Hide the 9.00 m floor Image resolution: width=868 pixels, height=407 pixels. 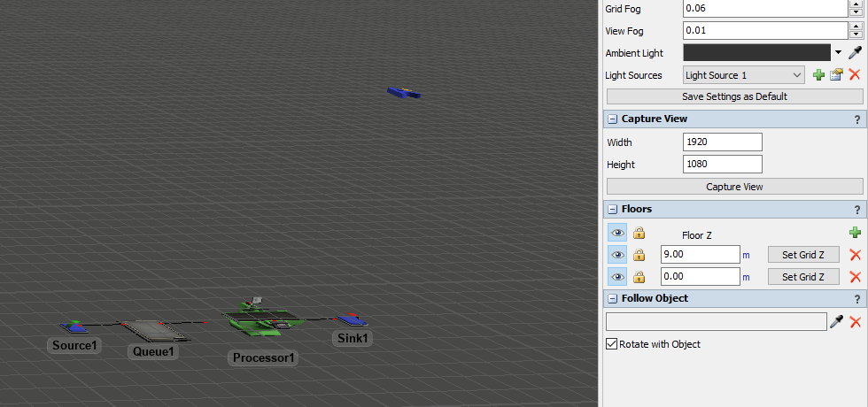(x=617, y=255)
